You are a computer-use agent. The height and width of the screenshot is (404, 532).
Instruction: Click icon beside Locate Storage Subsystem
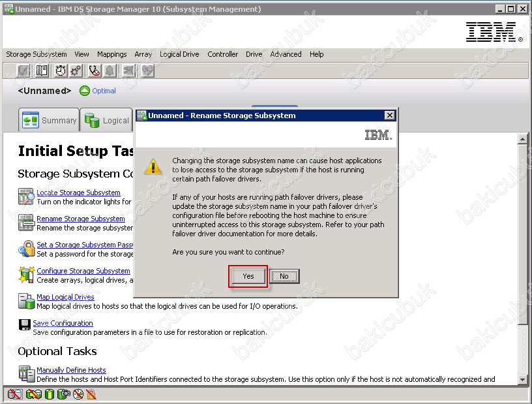(x=26, y=196)
